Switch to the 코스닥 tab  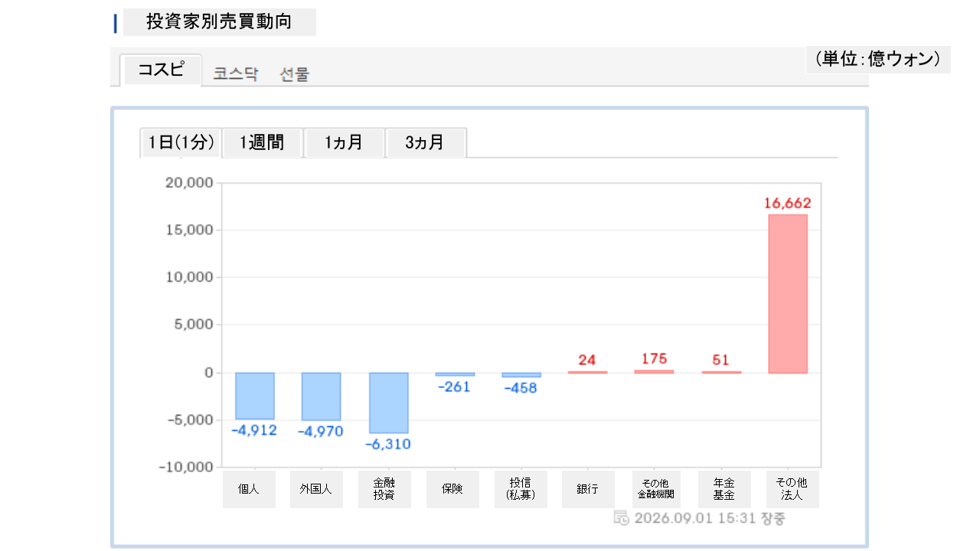(x=236, y=74)
